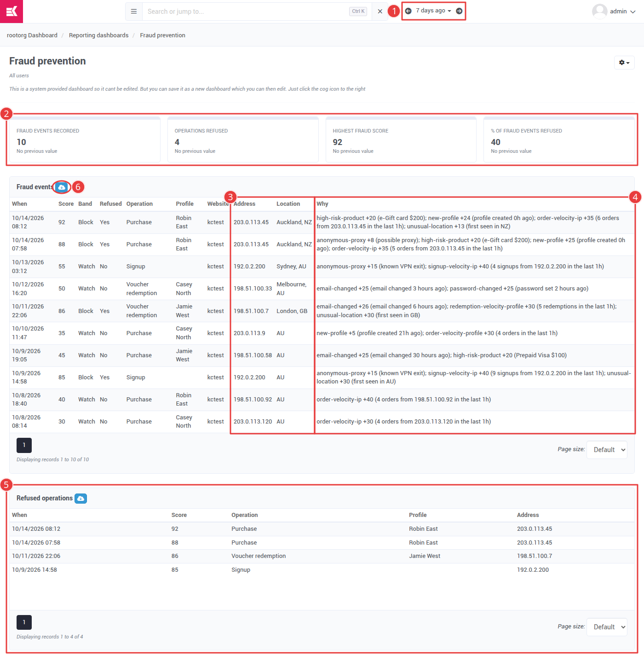This screenshot has width=644, height=656.
Task: Click Jamie West in Refused operations
Action: coord(425,556)
